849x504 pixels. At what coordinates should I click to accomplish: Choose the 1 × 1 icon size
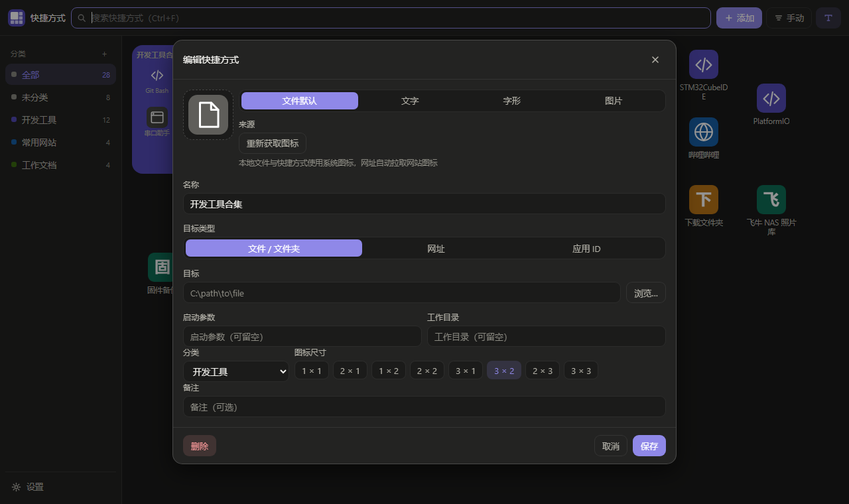coord(312,371)
